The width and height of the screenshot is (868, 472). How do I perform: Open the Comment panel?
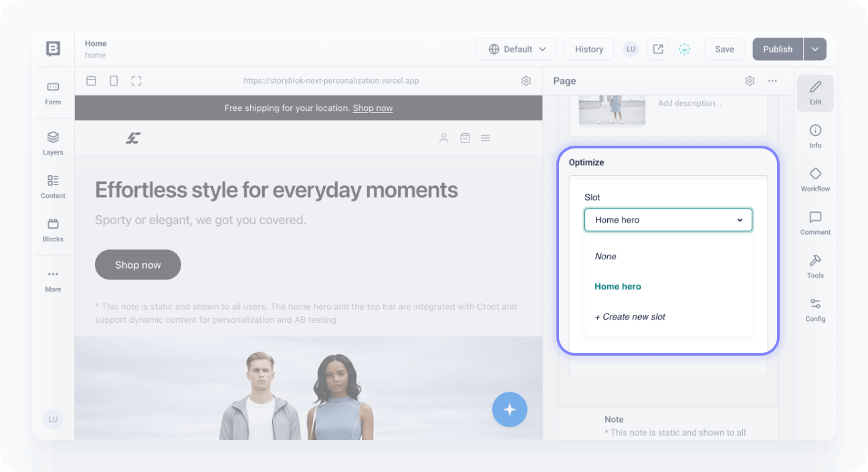pos(815,223)
